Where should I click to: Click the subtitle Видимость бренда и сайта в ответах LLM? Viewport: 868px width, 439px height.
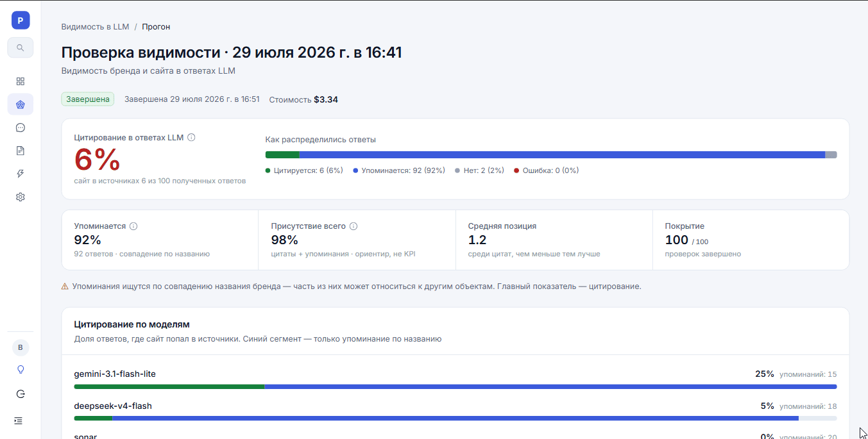(148, 70)
